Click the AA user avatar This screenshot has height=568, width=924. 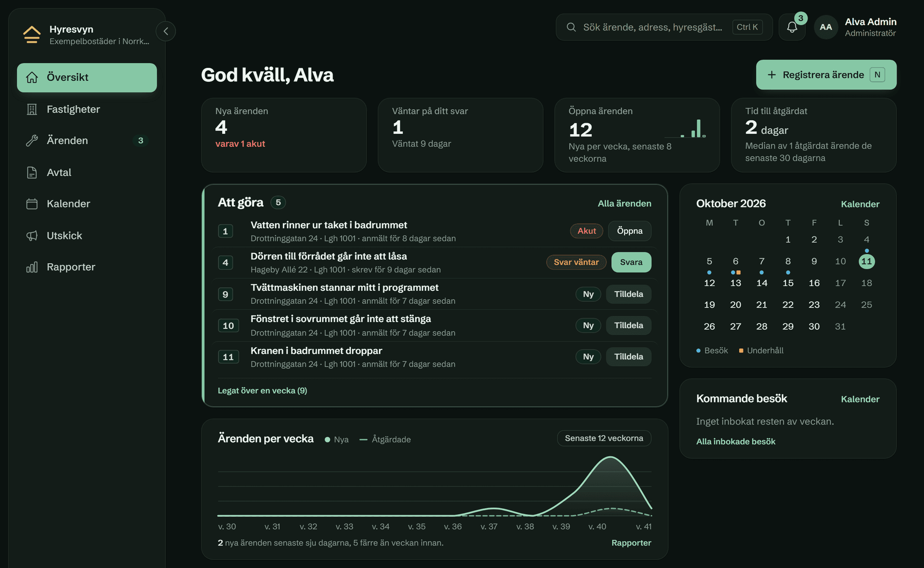click(x=826, y=27)
